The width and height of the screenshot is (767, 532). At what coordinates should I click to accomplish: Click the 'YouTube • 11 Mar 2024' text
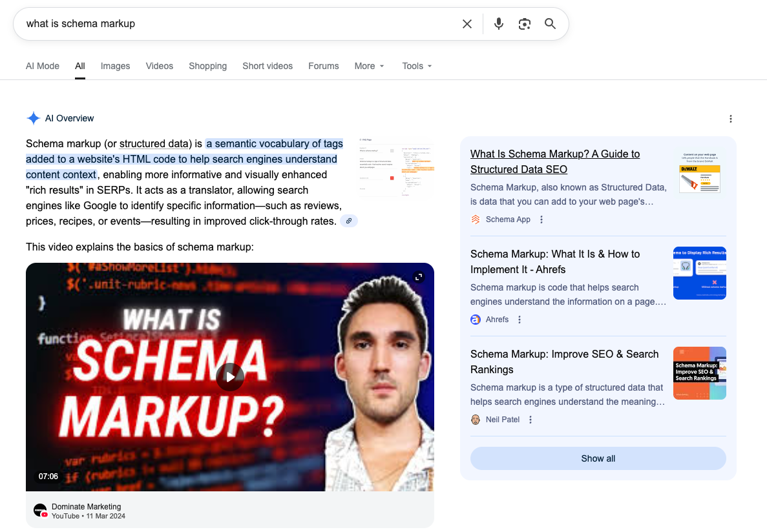pos(89,516)
